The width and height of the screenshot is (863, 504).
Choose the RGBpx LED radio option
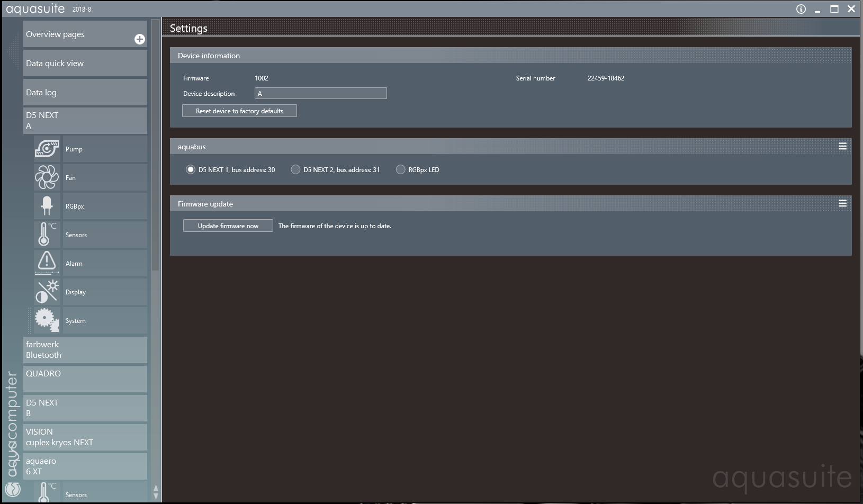click(x=400, y=169)
